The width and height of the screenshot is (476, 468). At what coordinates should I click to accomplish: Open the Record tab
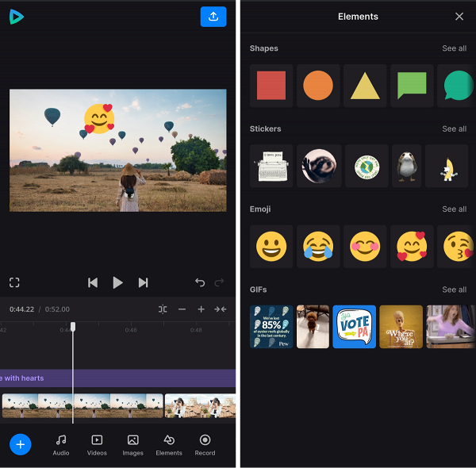pyautogui.click(x=205, y=445)
